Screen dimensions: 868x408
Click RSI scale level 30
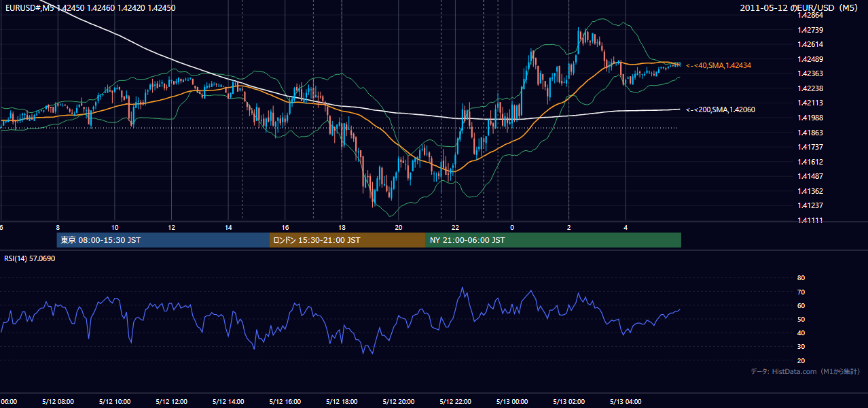pos(801,347)
